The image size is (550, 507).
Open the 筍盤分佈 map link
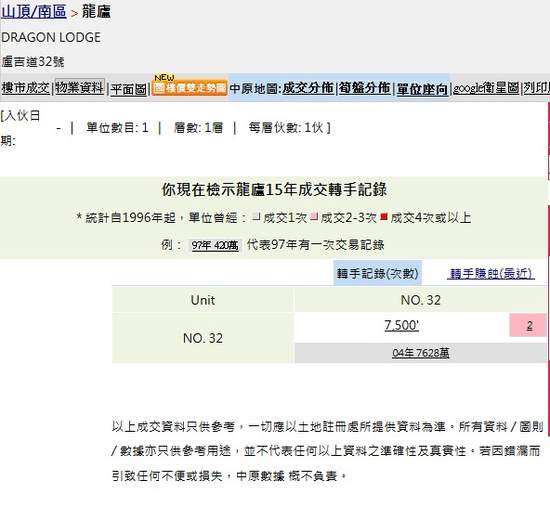(364, 88)
